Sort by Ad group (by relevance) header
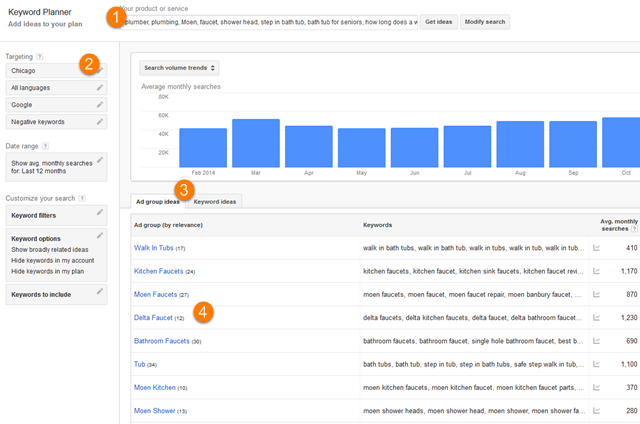Screen dimensions: 640x424 click(x=168, y=225)
